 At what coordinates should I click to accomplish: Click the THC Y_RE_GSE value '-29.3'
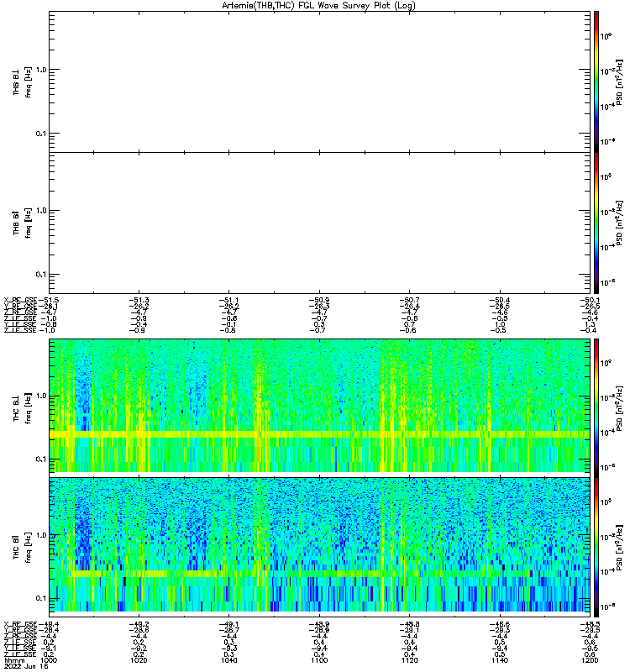click(500, 630)
